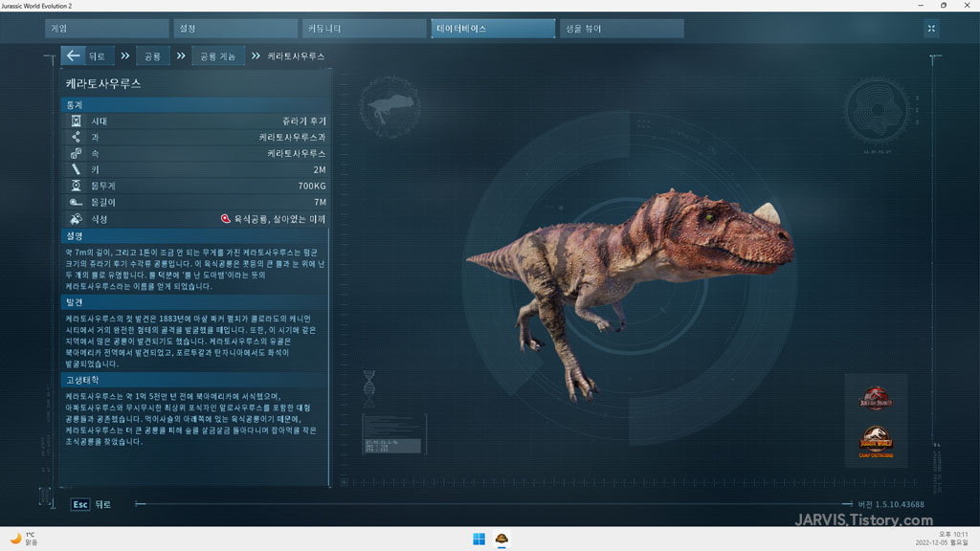
Task: Click the Jurassic World Evolution 2 taskbar icon
Action: 501,540
